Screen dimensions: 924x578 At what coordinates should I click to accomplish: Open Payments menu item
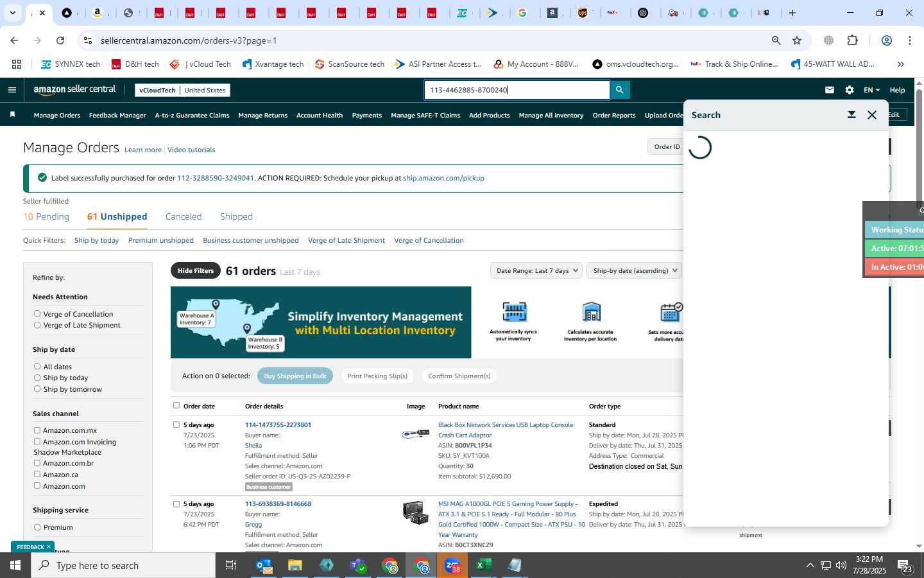[x=367, y=116]
